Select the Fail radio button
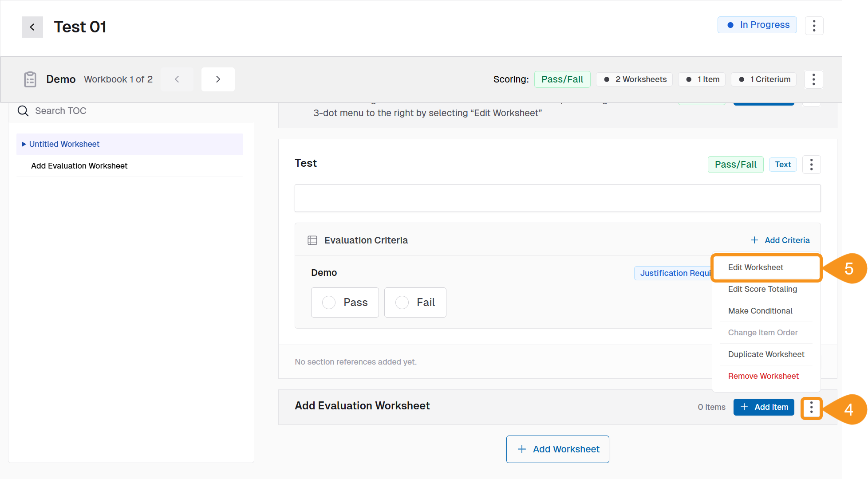 pos(402,302)
